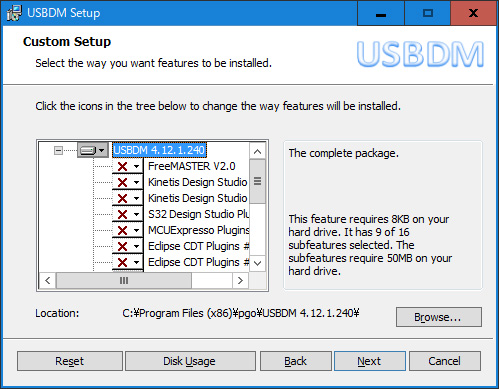Click the feature tree scroll down arrow
The width and height of the screenshot is (499, 389).
coord(257,263)
